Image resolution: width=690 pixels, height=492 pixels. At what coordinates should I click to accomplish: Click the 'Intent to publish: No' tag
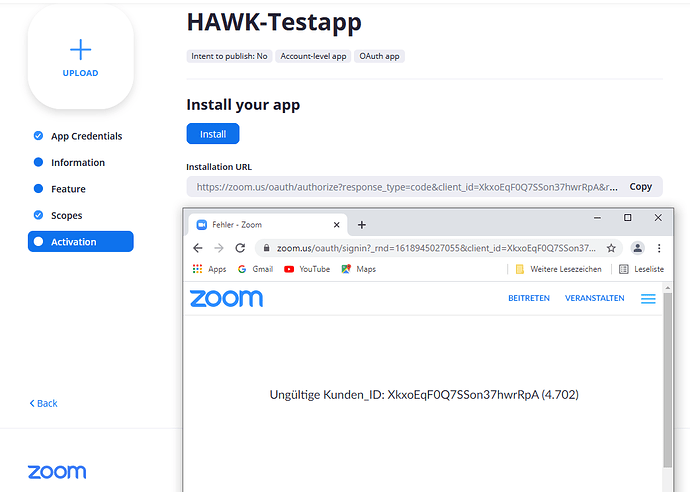click(229, 56)
